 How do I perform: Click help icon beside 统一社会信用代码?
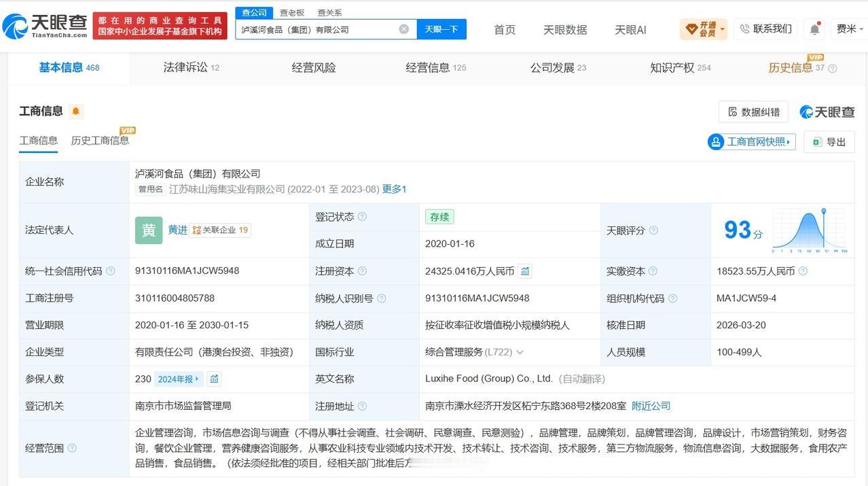click(111, 271)
